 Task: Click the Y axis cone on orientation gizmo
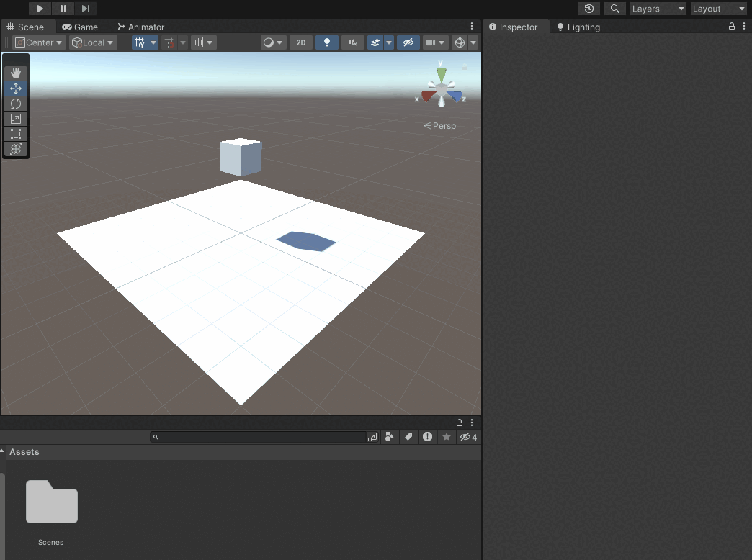click(442, 74)
